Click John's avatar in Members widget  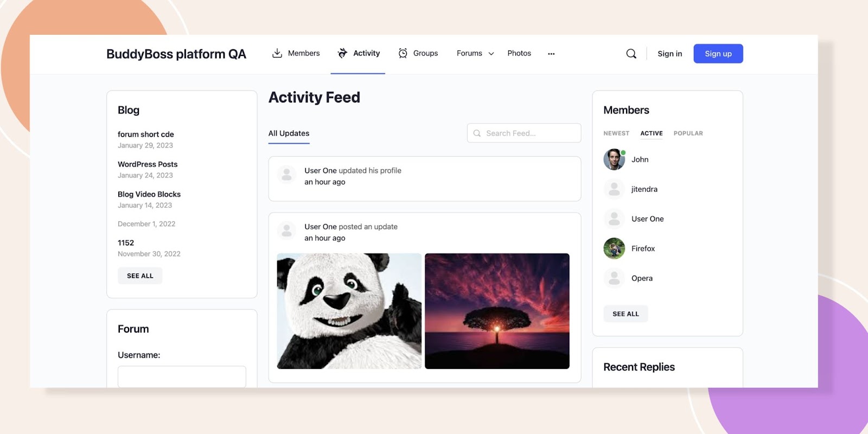click(614, 159)
